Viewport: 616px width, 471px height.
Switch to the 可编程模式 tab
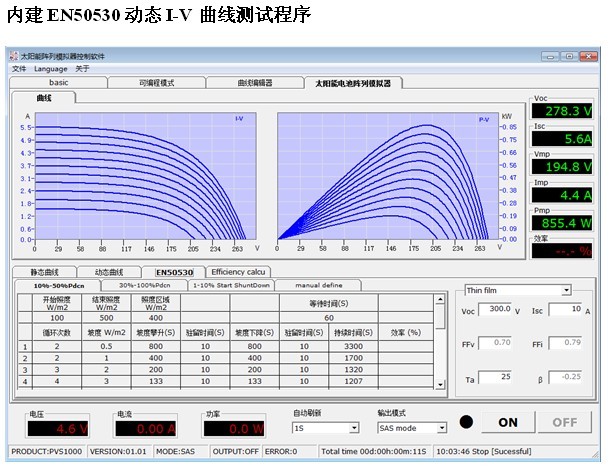156,83
